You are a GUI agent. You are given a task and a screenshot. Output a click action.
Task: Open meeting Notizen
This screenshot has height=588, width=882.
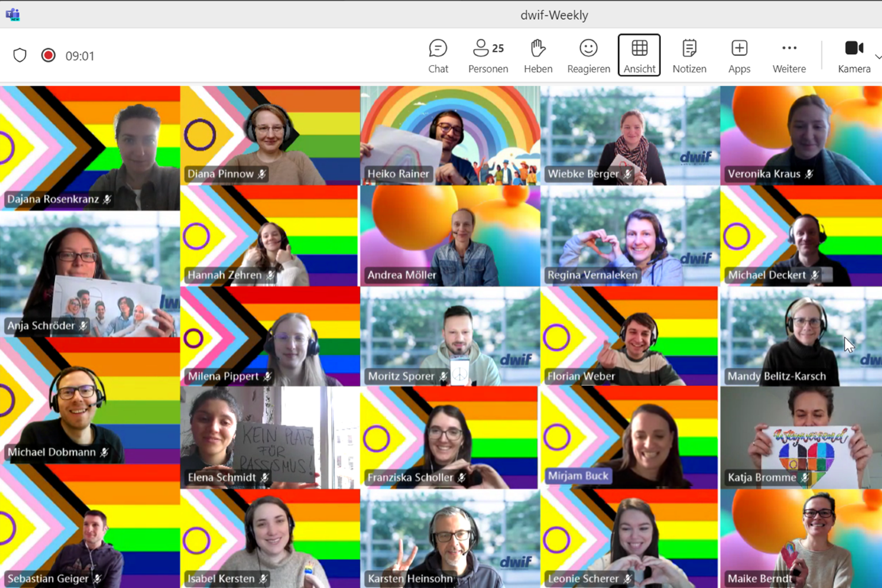tap(689, 56)
